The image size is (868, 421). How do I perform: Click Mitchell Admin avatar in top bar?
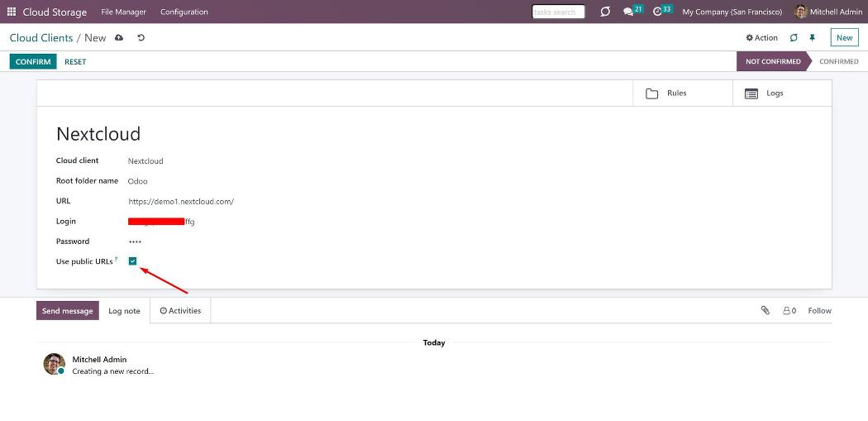800,12
